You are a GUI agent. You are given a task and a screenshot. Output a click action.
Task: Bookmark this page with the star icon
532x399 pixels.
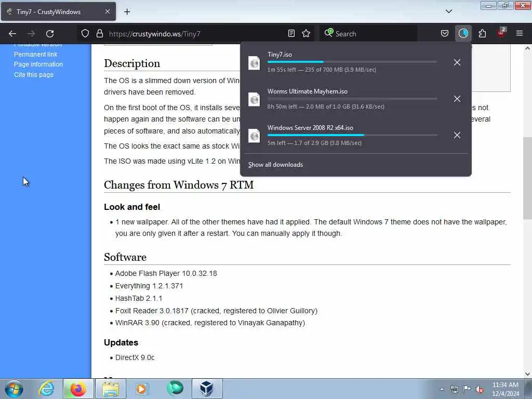coord(306,33)
